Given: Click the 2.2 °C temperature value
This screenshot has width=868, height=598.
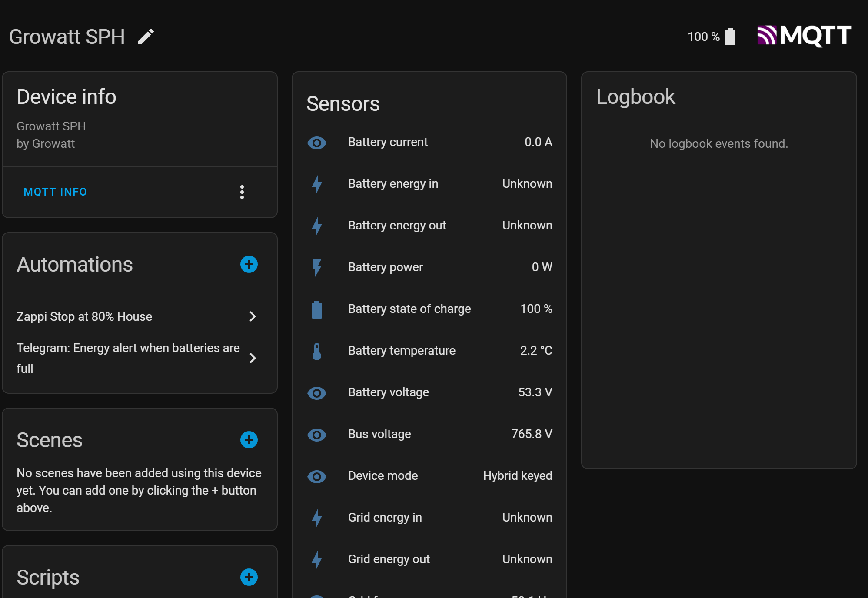Looking at the screenshot, I should point(536,351).
